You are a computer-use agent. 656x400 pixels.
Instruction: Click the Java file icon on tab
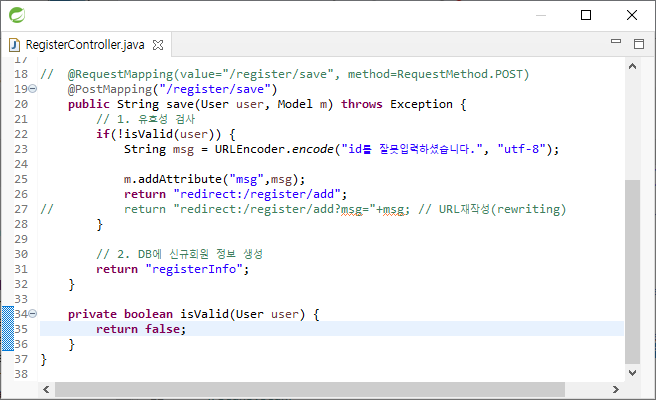15,45
